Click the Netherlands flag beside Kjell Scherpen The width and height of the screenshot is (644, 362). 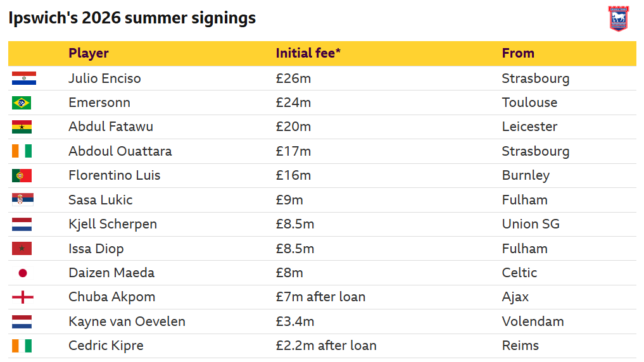[x=22, y=224]
